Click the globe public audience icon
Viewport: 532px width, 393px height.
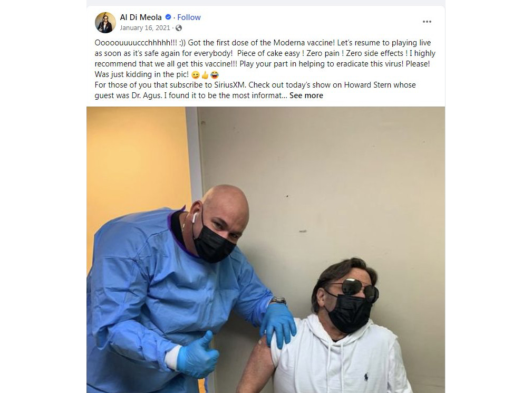179,28
